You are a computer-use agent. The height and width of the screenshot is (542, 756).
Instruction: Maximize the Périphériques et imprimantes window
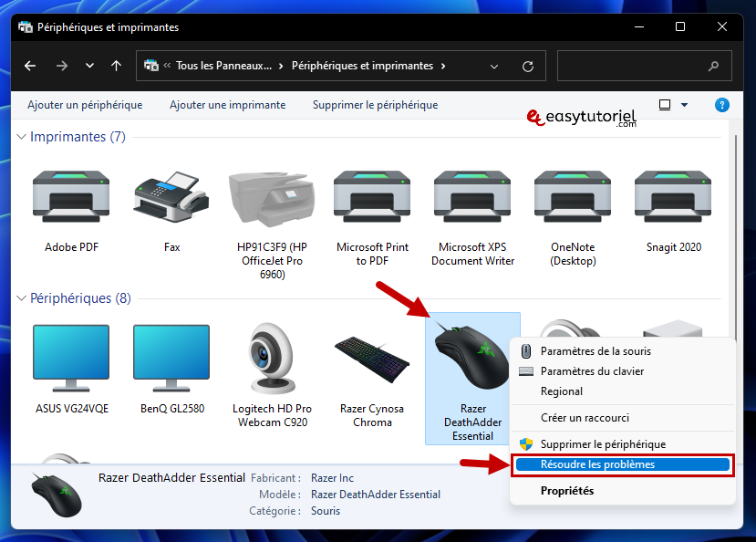[680, 27]
